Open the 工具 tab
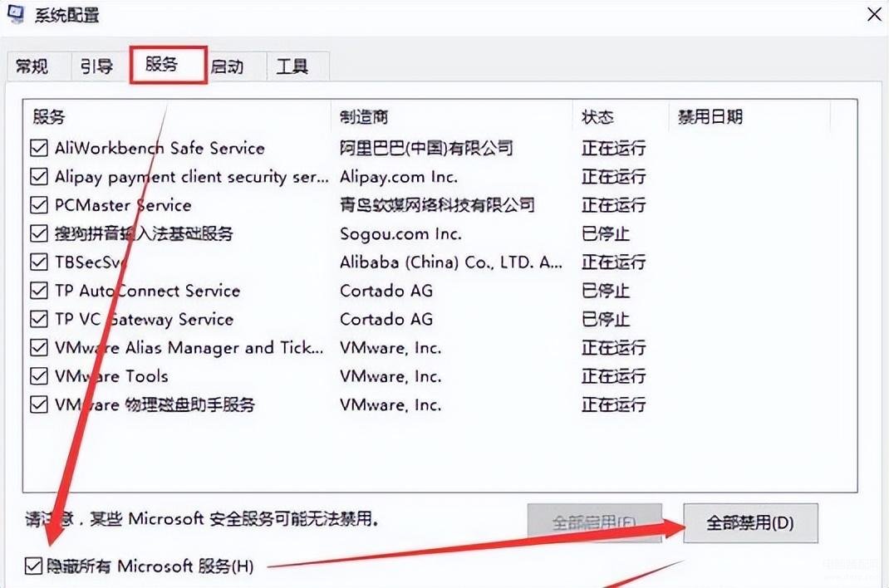889x588 pixels. [x=292, y=66]
